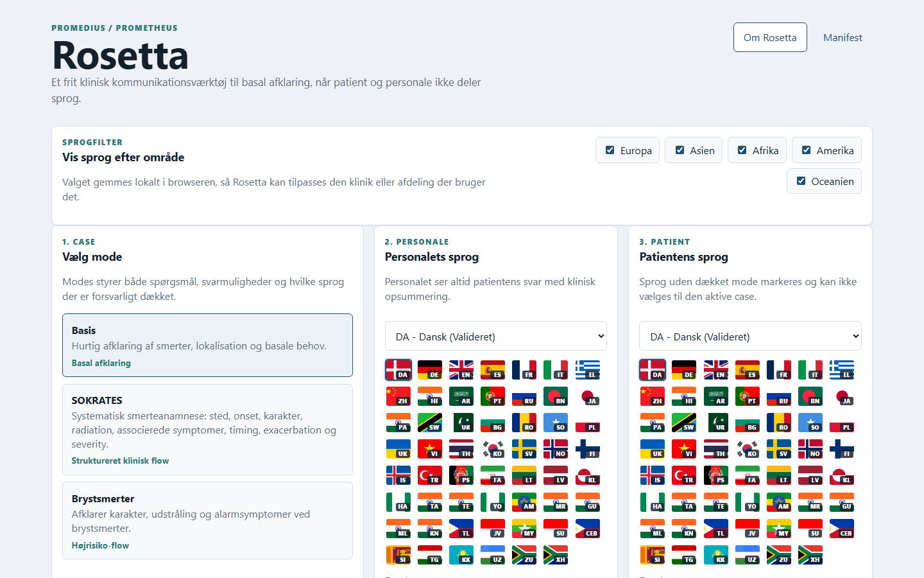Viewport: 924px width, 578px height.
Task: Select the Spanish ES flag in the patient panel
Action: pyautogui.click(x=747, y=371)
